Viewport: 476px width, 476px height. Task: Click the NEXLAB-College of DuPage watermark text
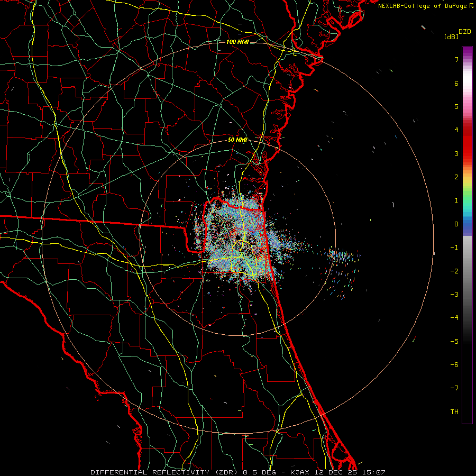tap(426, 6)
